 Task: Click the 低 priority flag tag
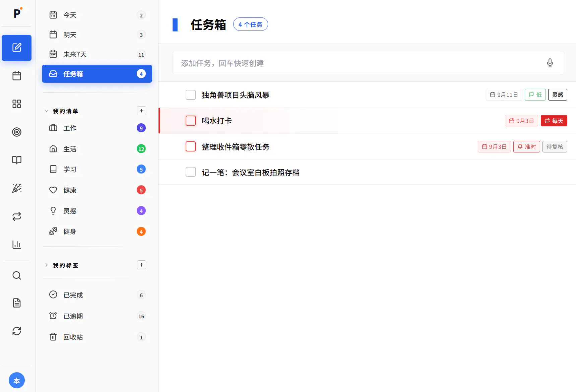pos(535,95)
